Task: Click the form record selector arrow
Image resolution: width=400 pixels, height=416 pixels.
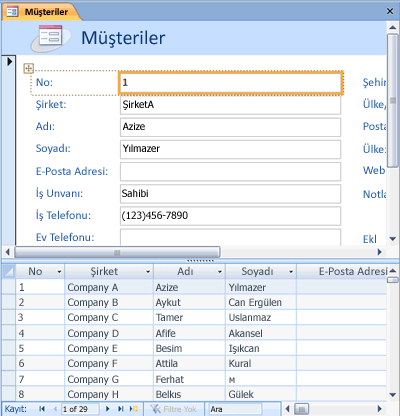Action: click(x=9, y=61)
